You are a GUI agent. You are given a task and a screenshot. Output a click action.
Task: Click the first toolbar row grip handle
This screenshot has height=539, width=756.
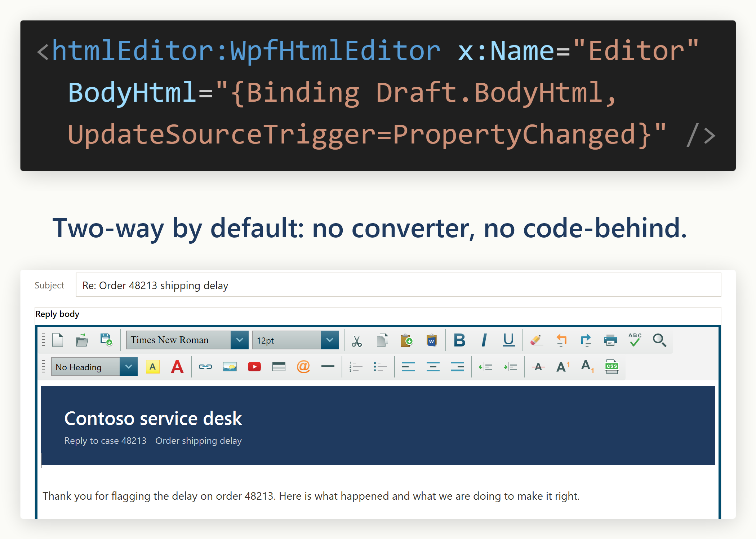(43, 340)
